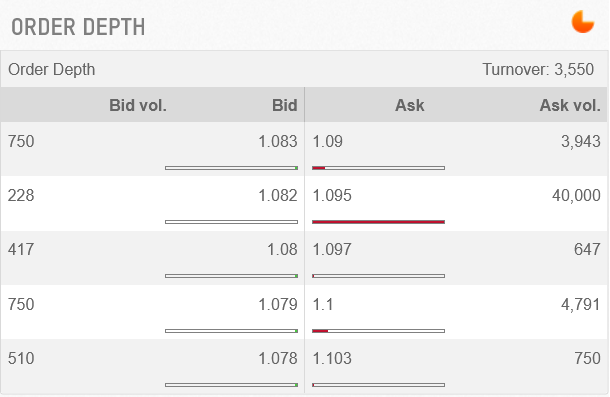The height and width of the screenshot is (397, 610).
Task: Click the bid volume 417
Action: pos(21,249)
